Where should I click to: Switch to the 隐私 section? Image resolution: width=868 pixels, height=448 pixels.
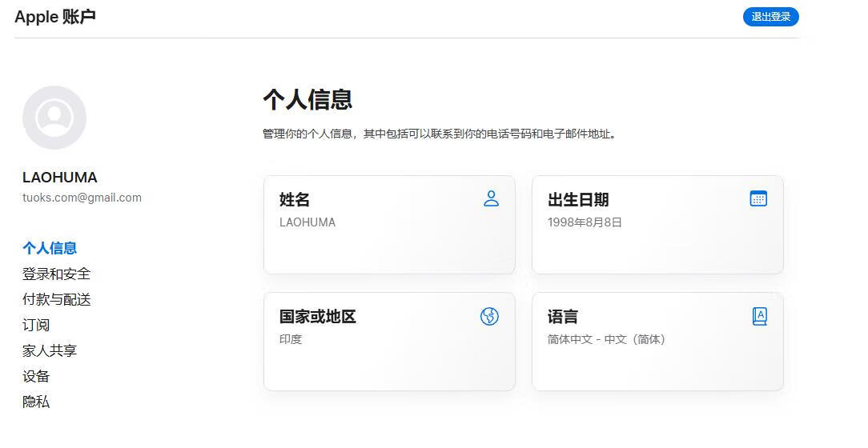point(36,402)
